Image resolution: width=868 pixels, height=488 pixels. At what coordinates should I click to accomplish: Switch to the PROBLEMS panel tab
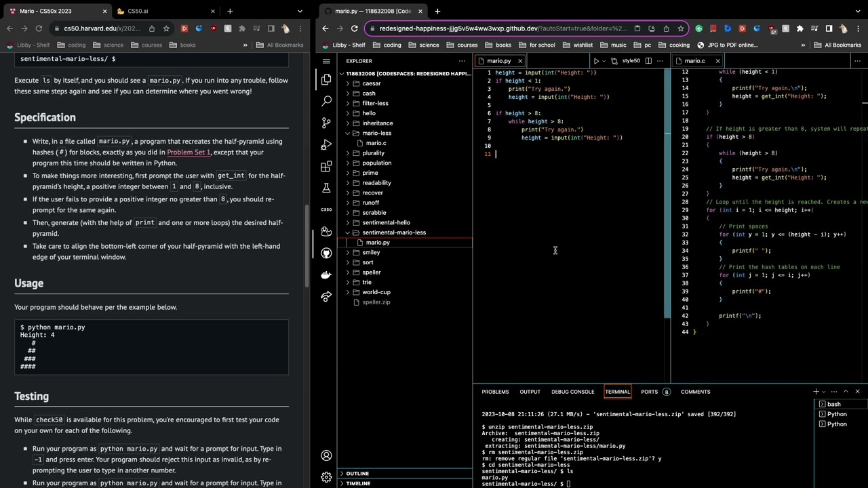pyautogui.click(x=495, y=392)
